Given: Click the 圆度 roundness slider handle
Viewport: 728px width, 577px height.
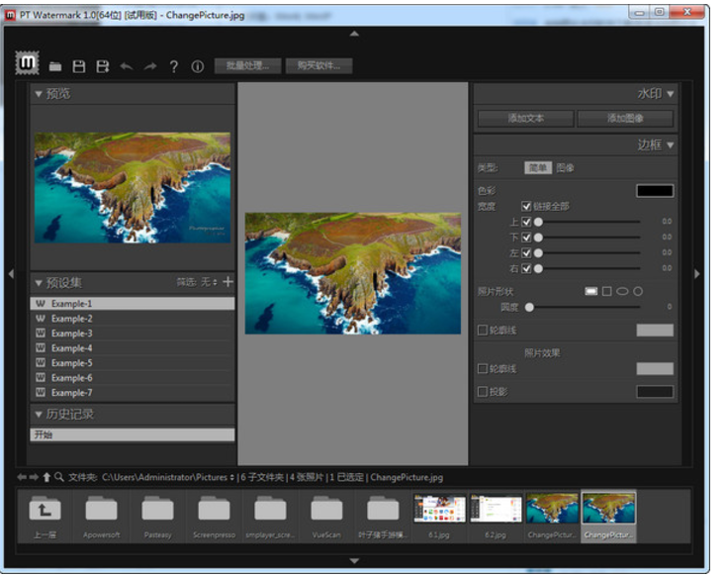Looking at the screenshot, I should tap(529, 307).
